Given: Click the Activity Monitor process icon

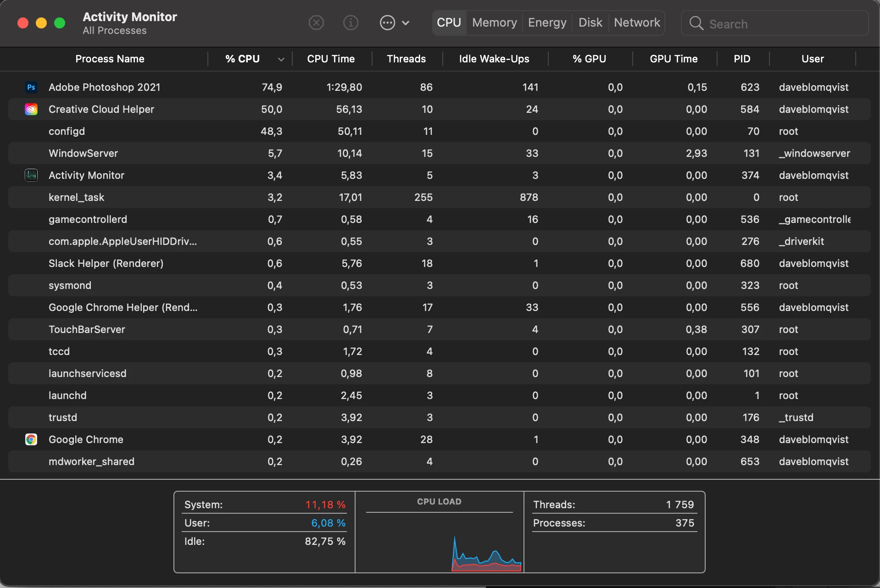Looking at the screenshot, I should tap(31, 175).
